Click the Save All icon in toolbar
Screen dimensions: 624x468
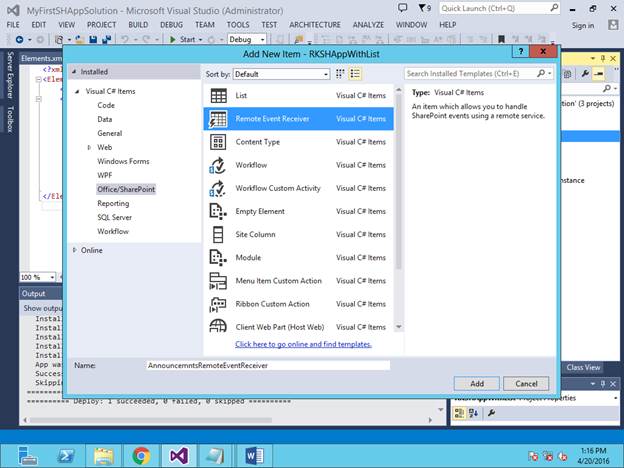pyautogui.click(x=107, y=39)
